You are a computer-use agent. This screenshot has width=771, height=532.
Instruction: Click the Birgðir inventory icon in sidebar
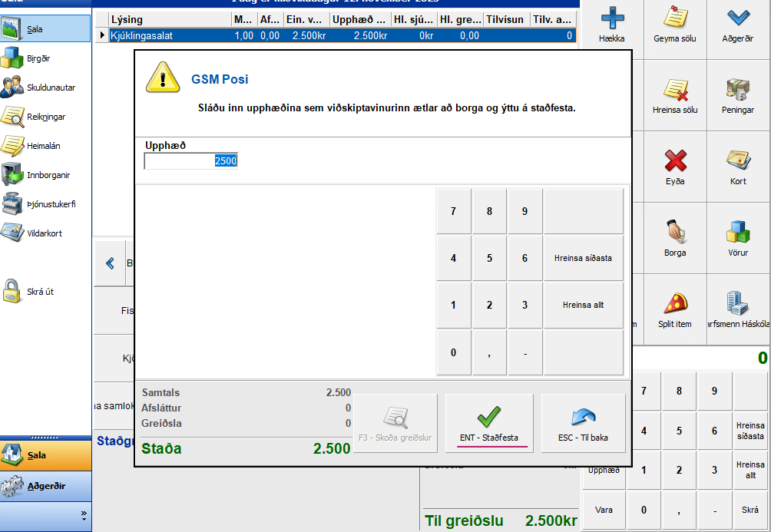[13, 58]
